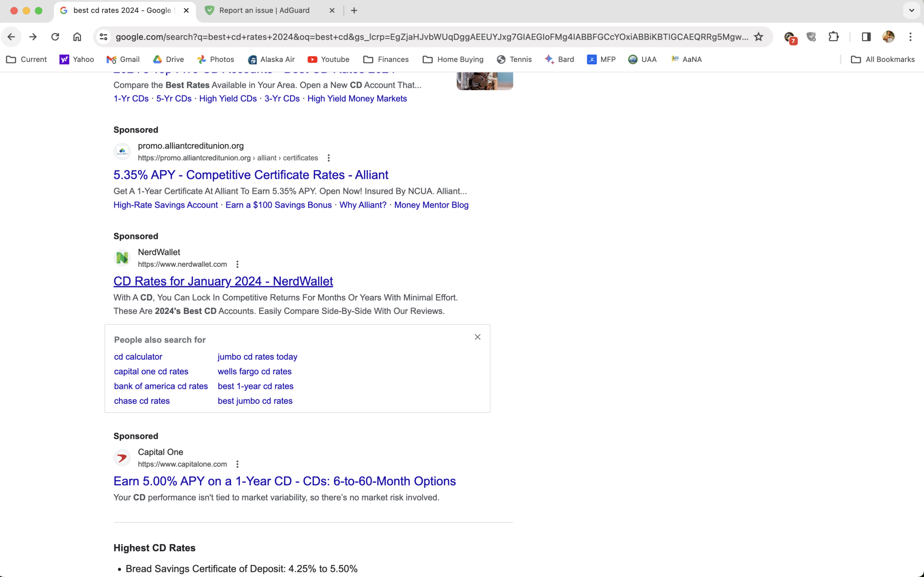Open the Alaska Air bookmark
924x577 pixels.
tap(271, 59)
